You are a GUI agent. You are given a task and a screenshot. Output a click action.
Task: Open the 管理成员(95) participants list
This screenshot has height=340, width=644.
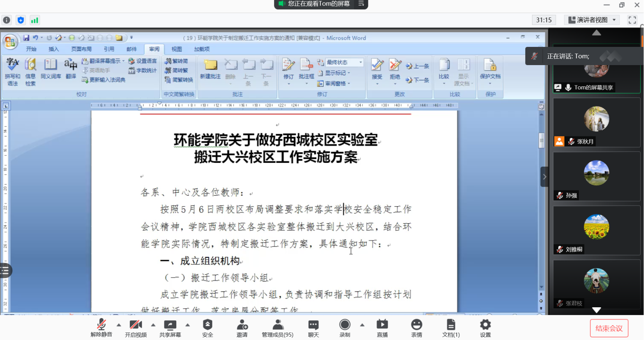click(278, 325)
